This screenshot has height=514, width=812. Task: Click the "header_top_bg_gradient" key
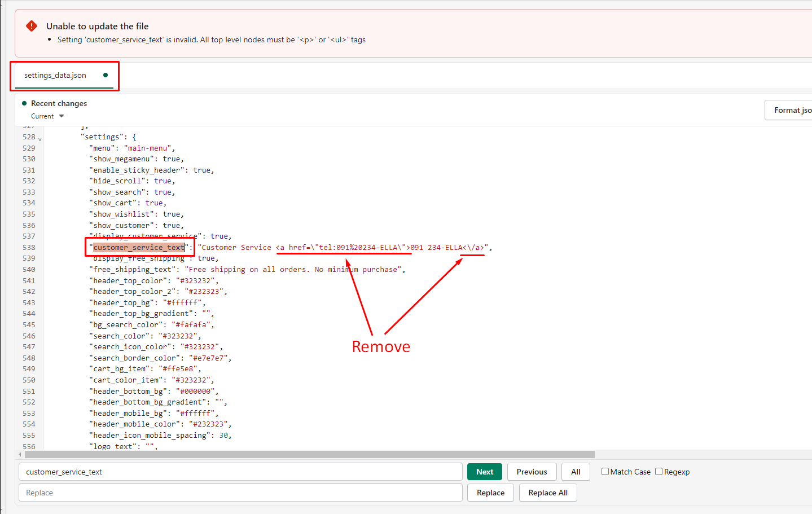[141, 314]
